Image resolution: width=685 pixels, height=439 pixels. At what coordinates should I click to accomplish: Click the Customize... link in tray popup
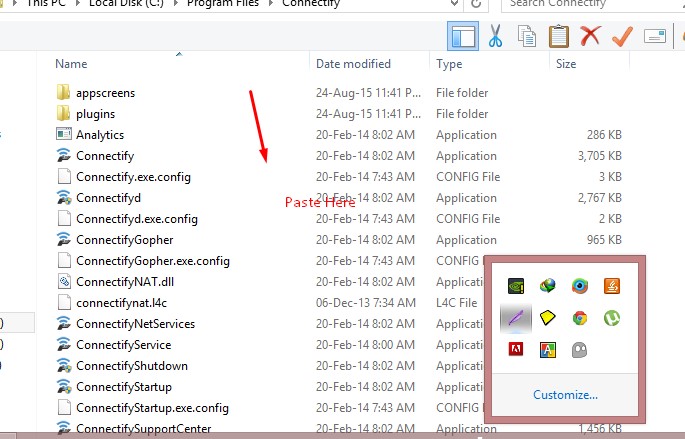(x=565, y=395)
